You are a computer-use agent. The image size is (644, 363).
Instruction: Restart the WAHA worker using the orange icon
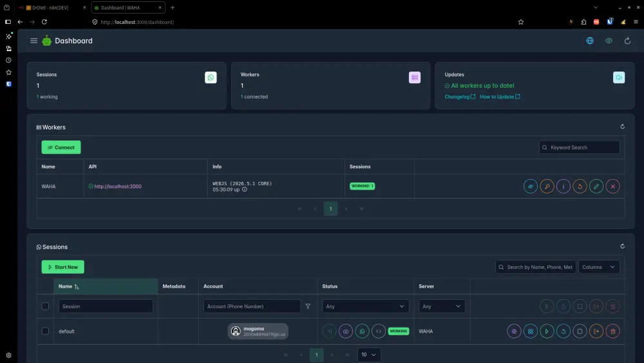click(580, 186)
